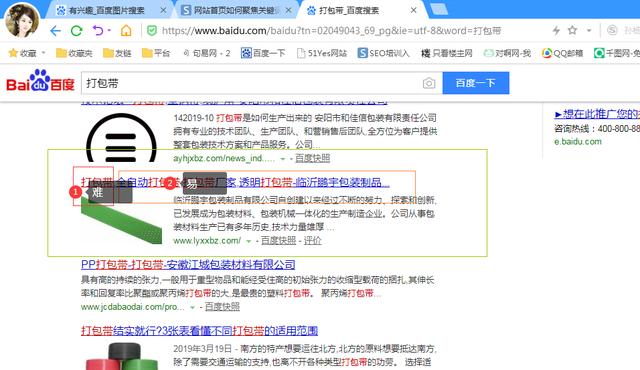Viewport: 640px width, 370px height.
Task: Open the www.lyxxbz.com result URL
Action: [x=207, y=241]
